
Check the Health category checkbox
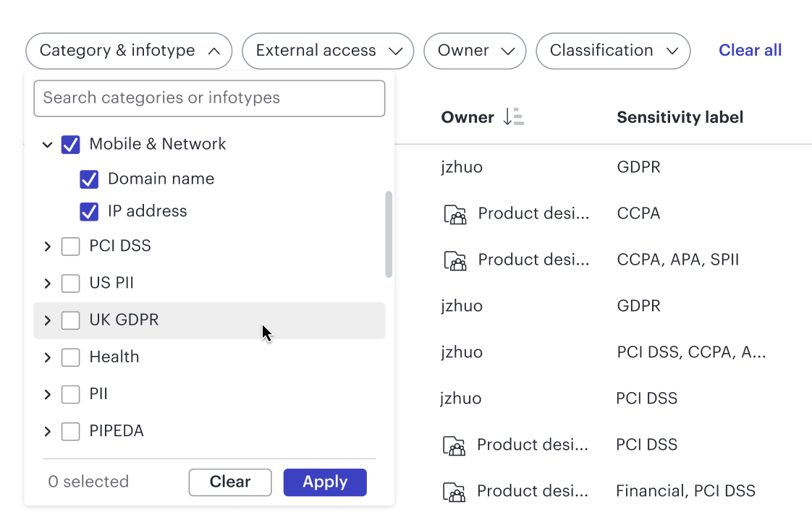(x=70, y=357)
